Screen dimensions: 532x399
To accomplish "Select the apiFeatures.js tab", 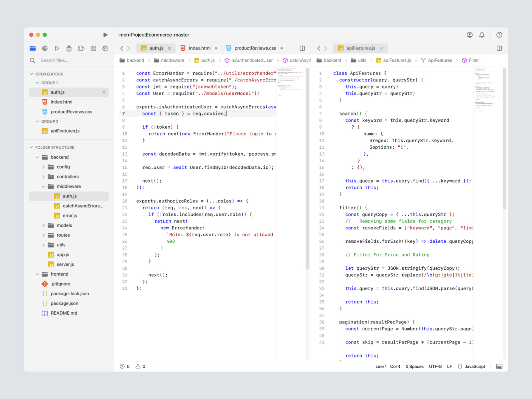I will tap(360, 48).
